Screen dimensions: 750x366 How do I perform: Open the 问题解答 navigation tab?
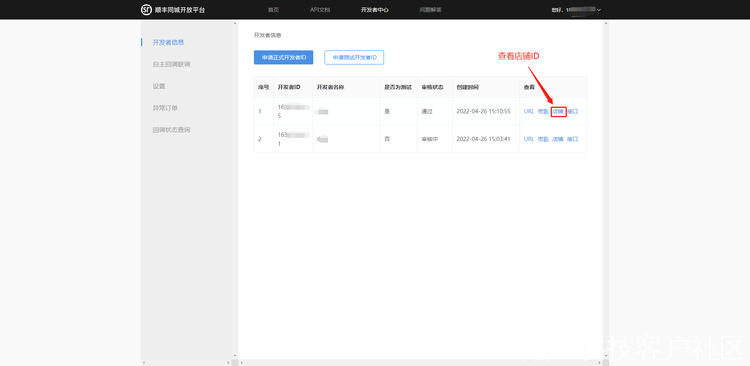(430, 10)
